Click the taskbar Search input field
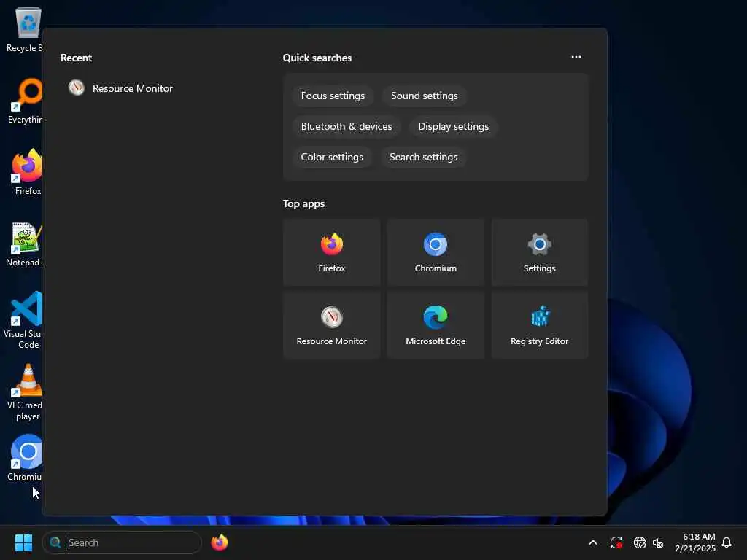The height and width of the screenshot is (560, 747). pos(122,542)
